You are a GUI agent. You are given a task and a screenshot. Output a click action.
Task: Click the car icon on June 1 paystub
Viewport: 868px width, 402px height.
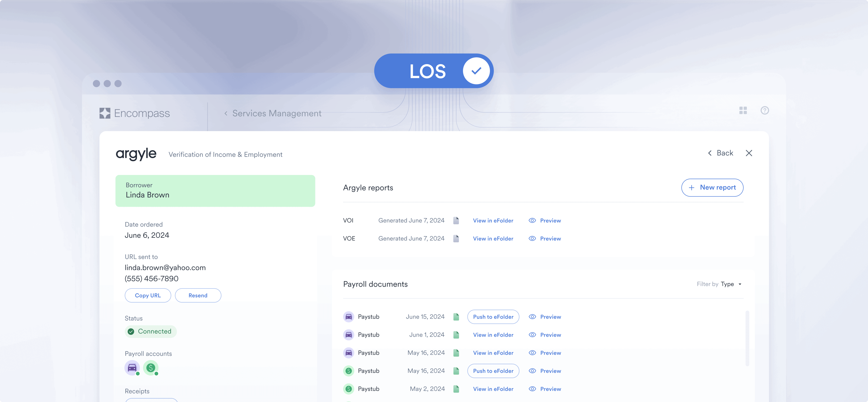[348, 335]
